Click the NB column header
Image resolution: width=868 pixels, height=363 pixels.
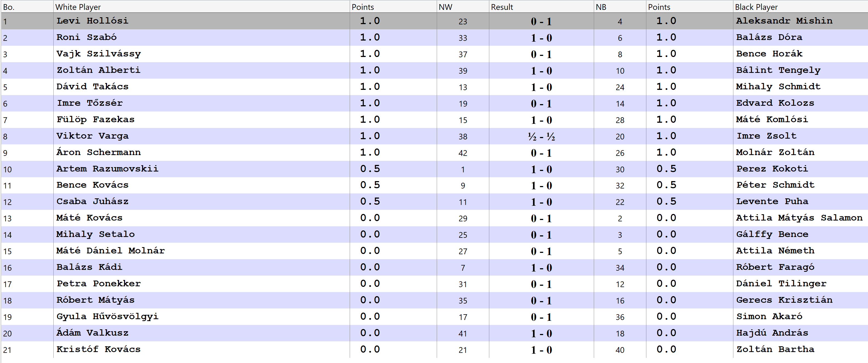[620, 7]
